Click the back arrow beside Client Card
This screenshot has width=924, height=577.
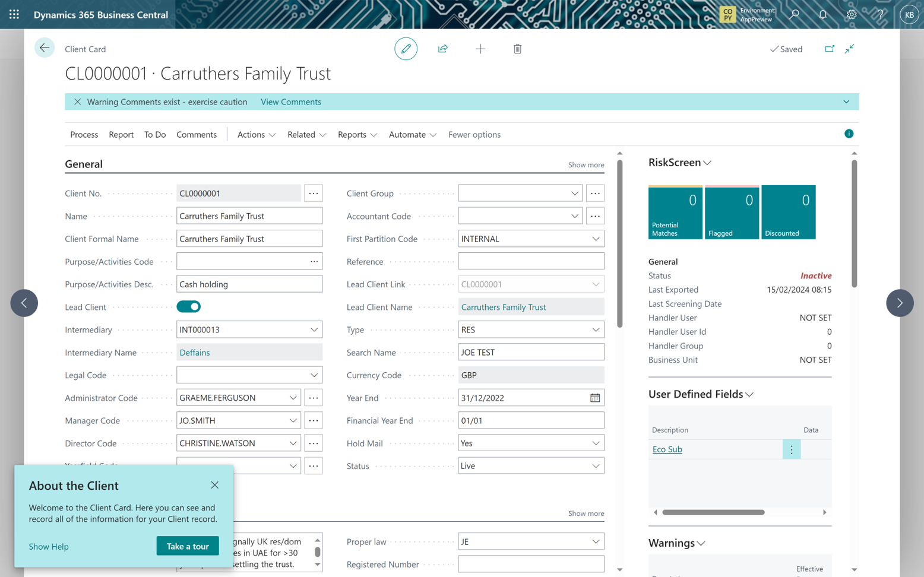pyautogui.click(x=45, y=47)
